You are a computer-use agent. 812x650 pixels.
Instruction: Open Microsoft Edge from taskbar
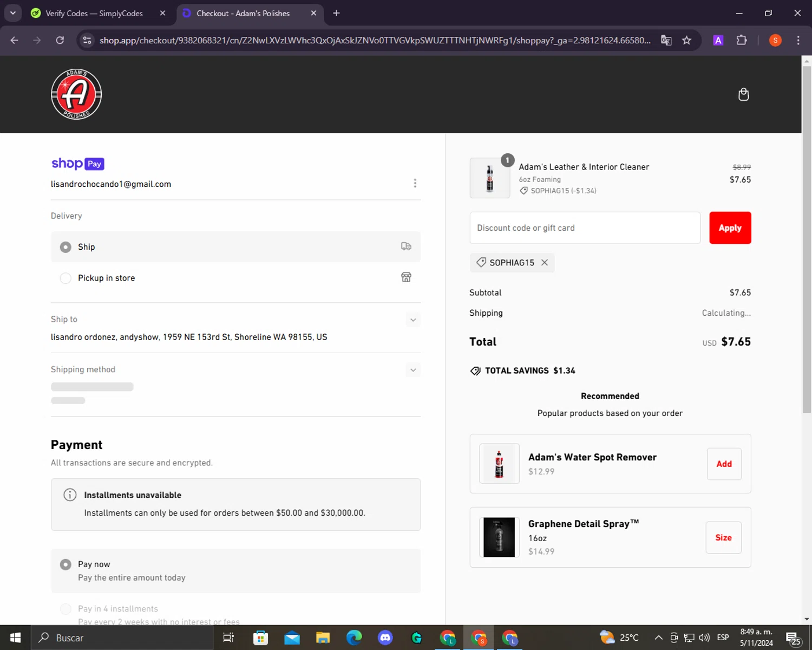(x=354, y=638)
